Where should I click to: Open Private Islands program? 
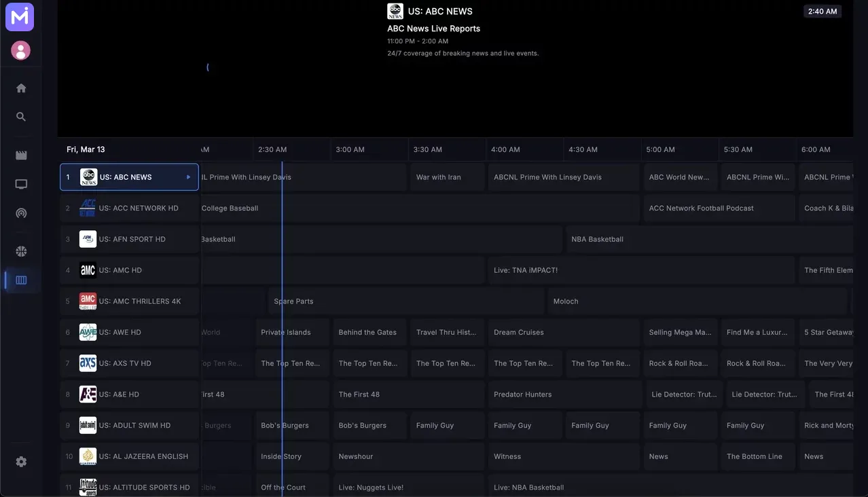click(x=292, y=332)
